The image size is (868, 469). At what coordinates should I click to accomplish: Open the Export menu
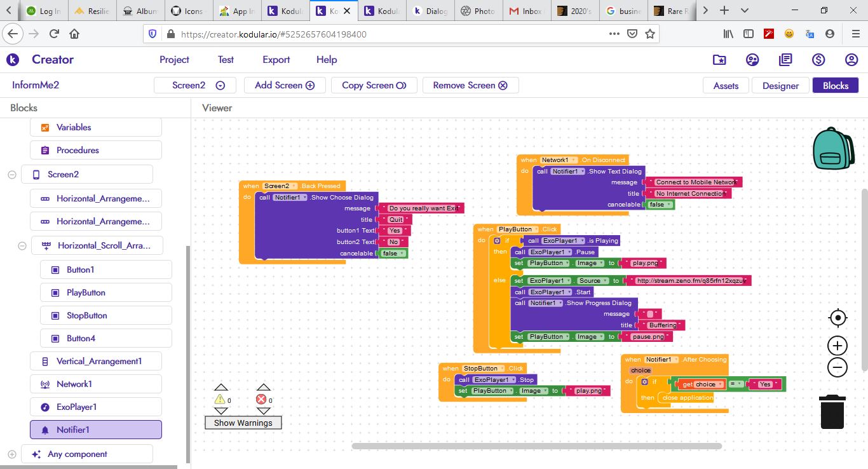(x=276, y=60)
